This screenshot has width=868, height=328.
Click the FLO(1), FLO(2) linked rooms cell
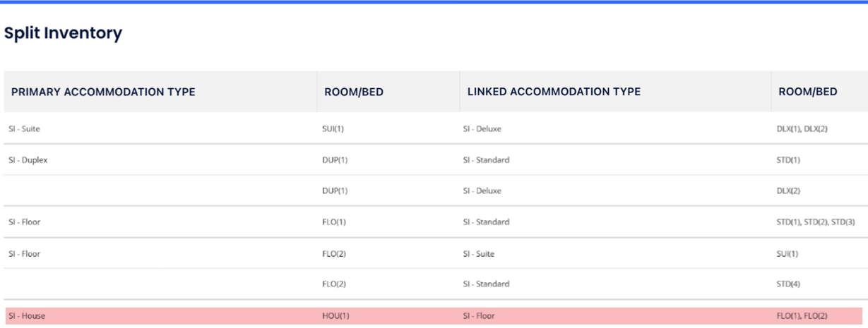coord(797,316)
